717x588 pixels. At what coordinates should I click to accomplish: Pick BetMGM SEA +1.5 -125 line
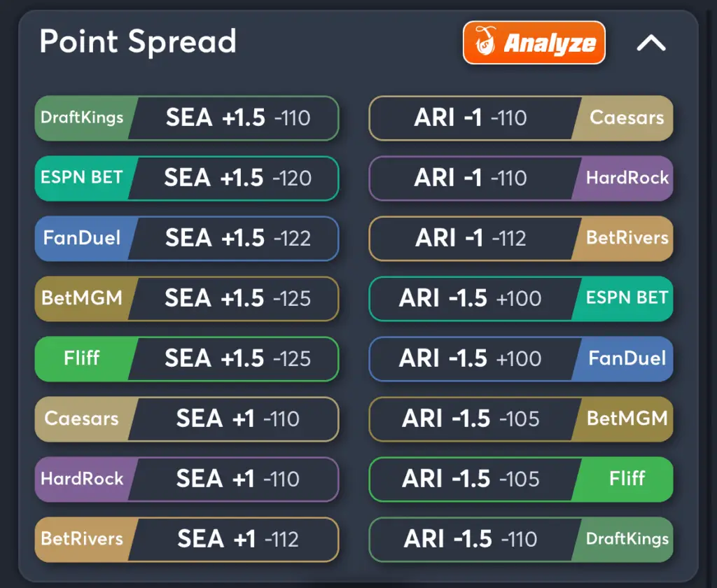coord(187,299)
